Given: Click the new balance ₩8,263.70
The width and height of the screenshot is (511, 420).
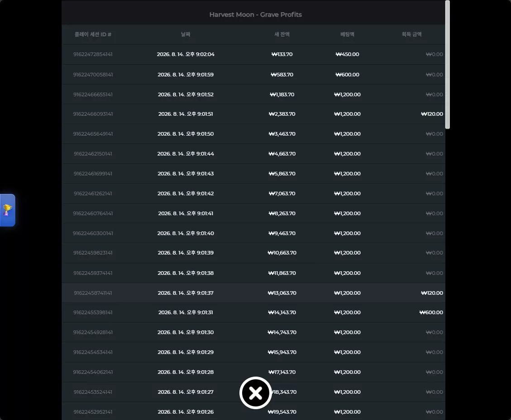Looking at the screenshot, I should tap(282, 213).
